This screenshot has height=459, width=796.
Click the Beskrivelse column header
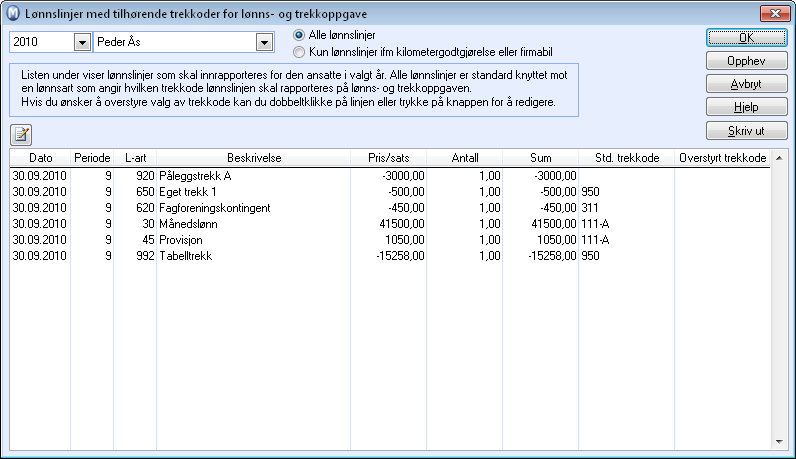253,158
